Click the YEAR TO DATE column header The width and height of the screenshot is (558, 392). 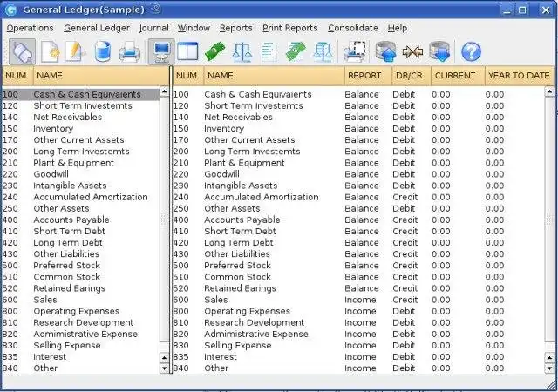point(520,76)
